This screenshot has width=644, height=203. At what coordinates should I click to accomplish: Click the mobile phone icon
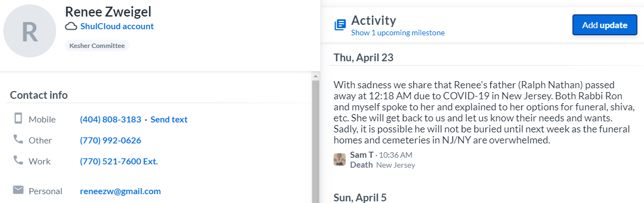[18, 119]
